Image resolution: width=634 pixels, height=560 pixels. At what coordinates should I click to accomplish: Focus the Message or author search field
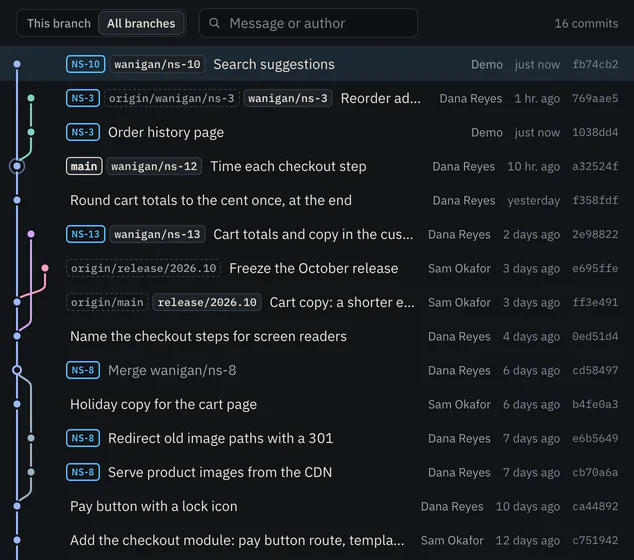tap(308, 23)
